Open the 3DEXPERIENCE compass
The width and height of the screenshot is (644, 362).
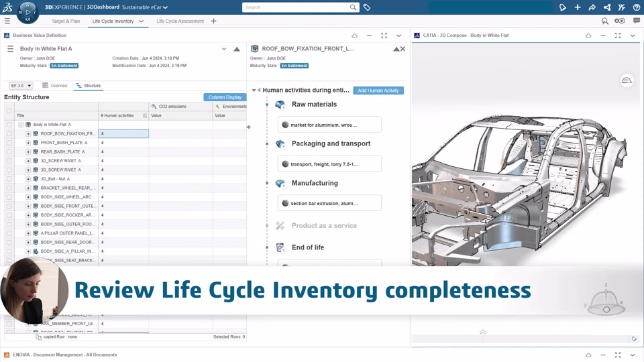pos(28,12)
